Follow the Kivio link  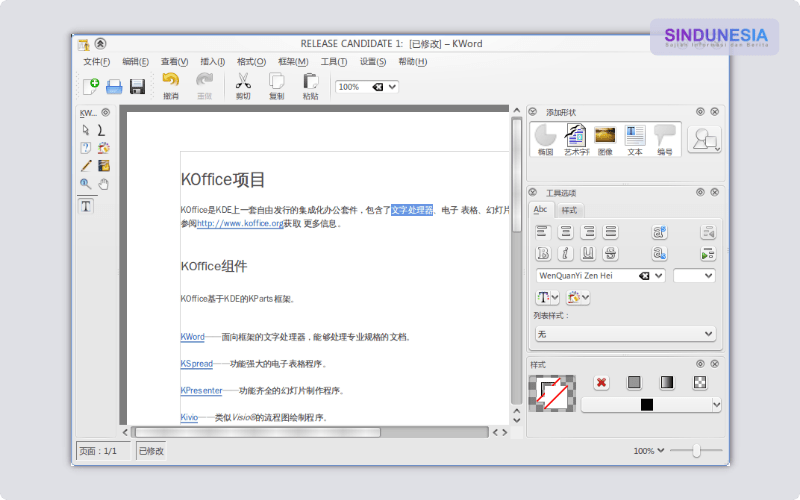189,417
